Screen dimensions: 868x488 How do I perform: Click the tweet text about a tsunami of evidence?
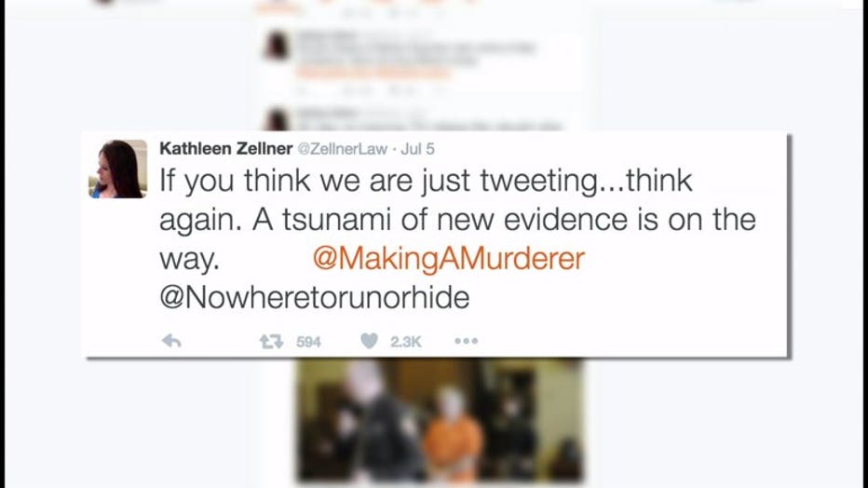(x=457, y=220)
